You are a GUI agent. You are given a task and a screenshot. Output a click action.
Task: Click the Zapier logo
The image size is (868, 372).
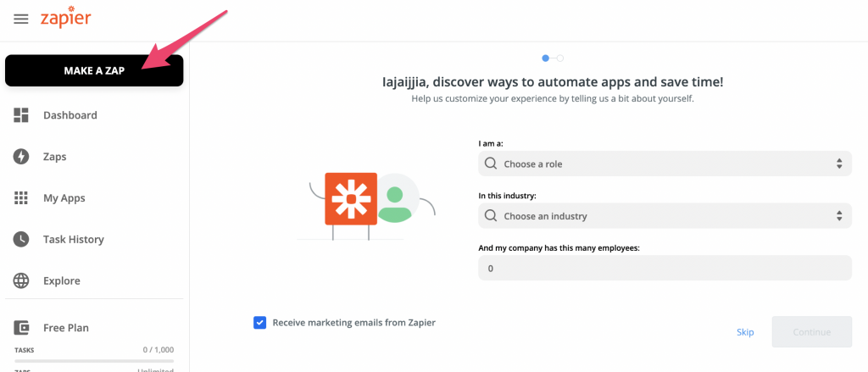pos(65,19)
